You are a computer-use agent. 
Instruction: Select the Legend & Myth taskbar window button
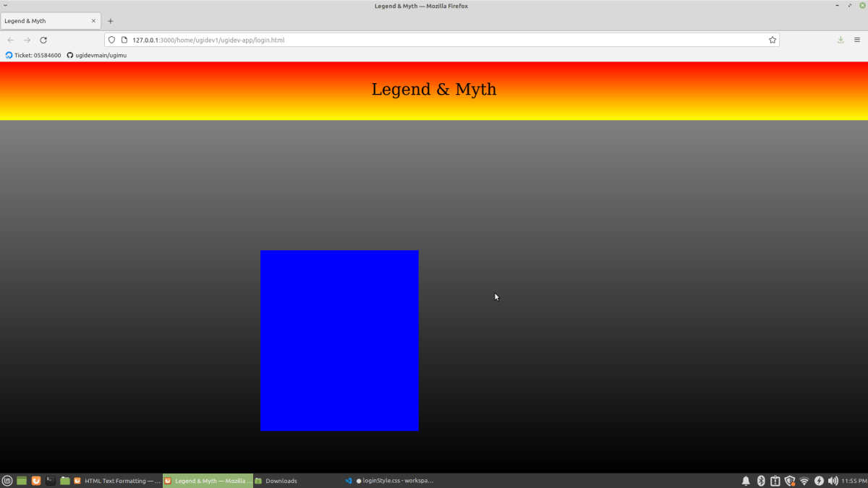point(208,481)
